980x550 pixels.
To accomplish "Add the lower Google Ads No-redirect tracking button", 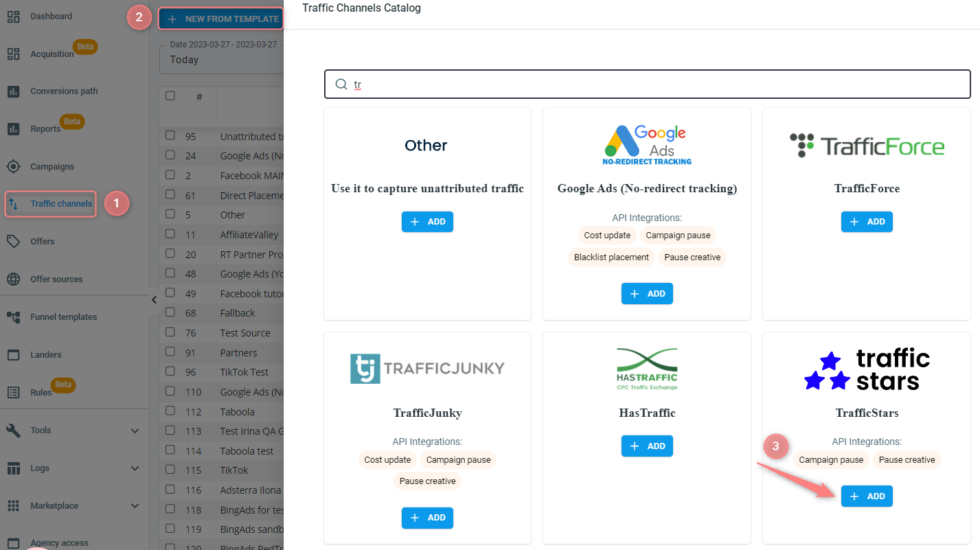I will (647, 293).
